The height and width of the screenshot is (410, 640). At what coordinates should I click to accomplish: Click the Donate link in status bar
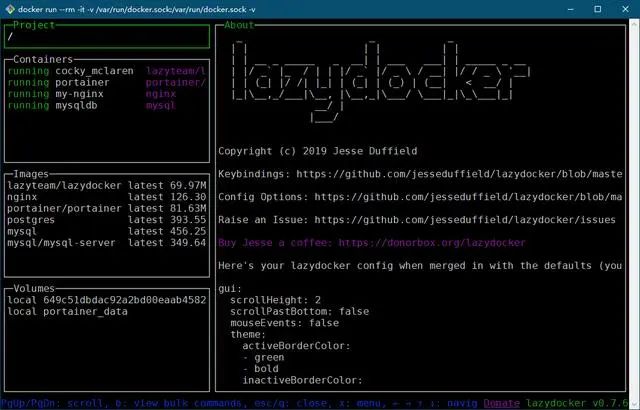click(x=502, y=403)
